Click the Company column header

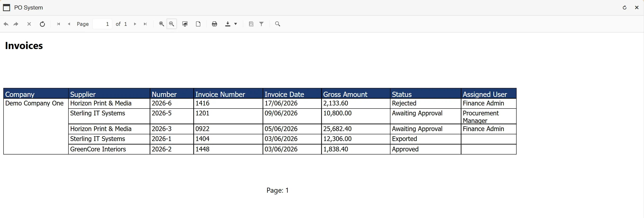[36, 93]
